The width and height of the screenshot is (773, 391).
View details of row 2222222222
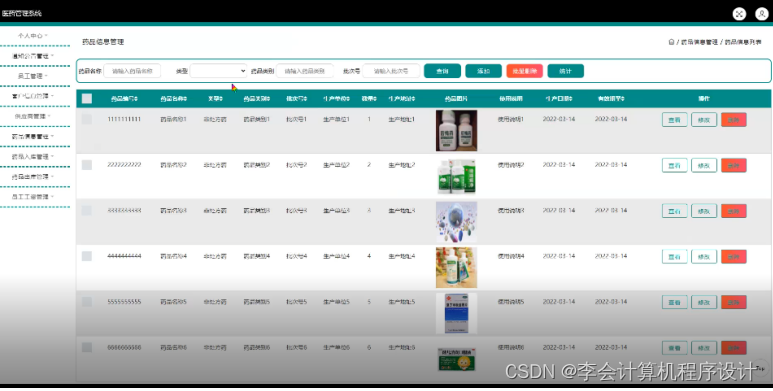674,165
